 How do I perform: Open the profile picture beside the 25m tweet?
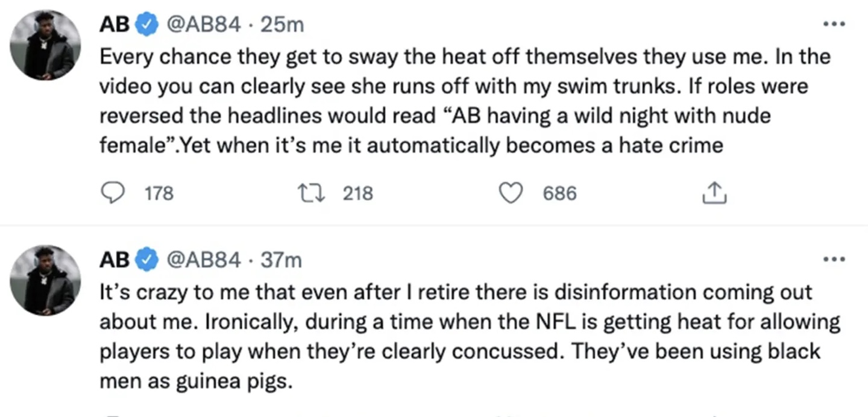pos(45,45)
